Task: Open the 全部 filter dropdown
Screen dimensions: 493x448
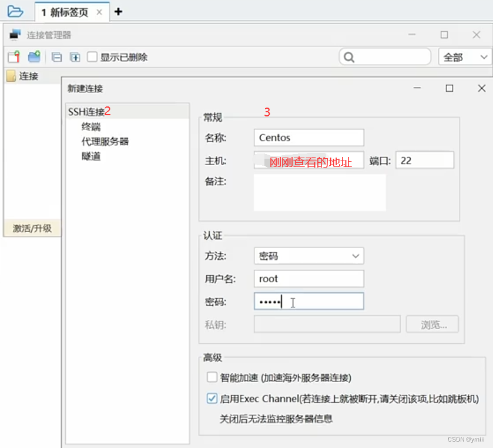Action: [465, 57]
